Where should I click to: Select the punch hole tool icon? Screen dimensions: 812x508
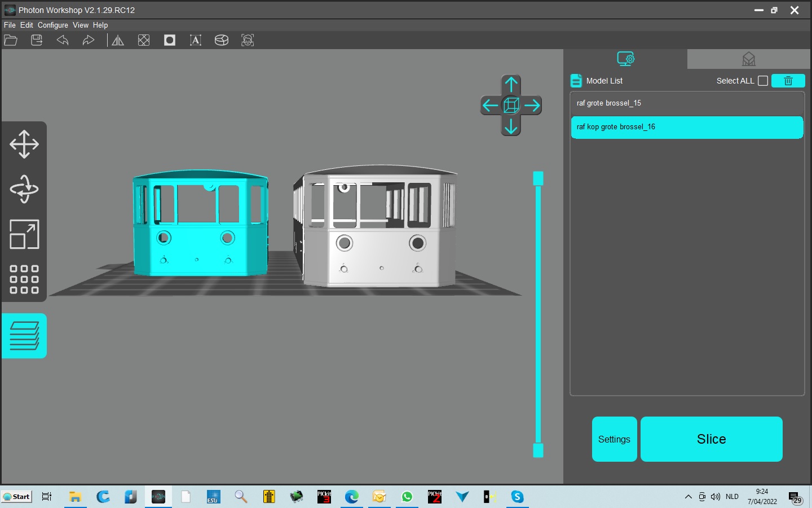pyautogui.click(x=170, y=40)
